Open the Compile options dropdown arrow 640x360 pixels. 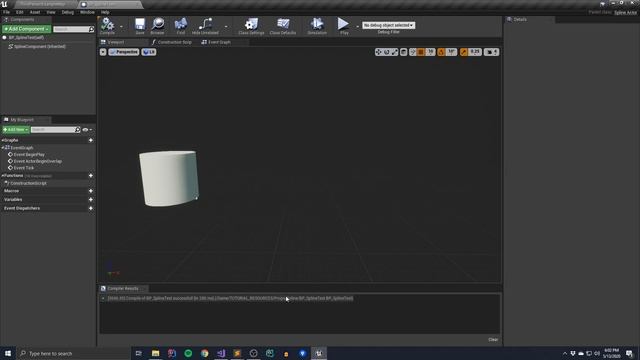pyautogui.click(x=121, y=26)
